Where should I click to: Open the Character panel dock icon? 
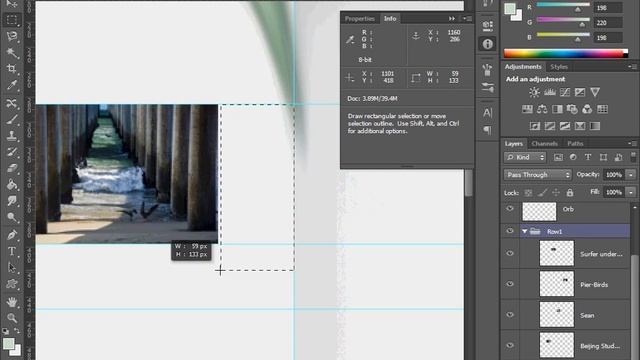[x=487, y=113]
